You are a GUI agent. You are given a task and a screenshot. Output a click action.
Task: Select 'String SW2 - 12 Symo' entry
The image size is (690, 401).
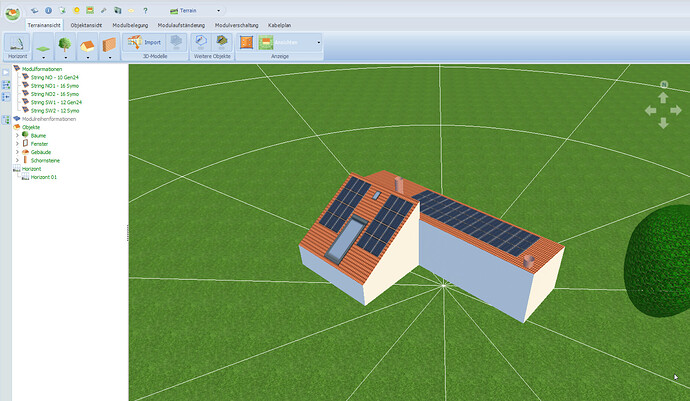coord(55,111)
